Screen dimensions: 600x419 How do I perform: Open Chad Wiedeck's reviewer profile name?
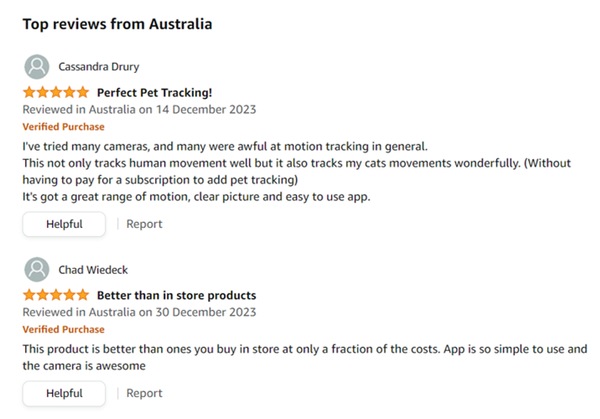pos(93,270)
